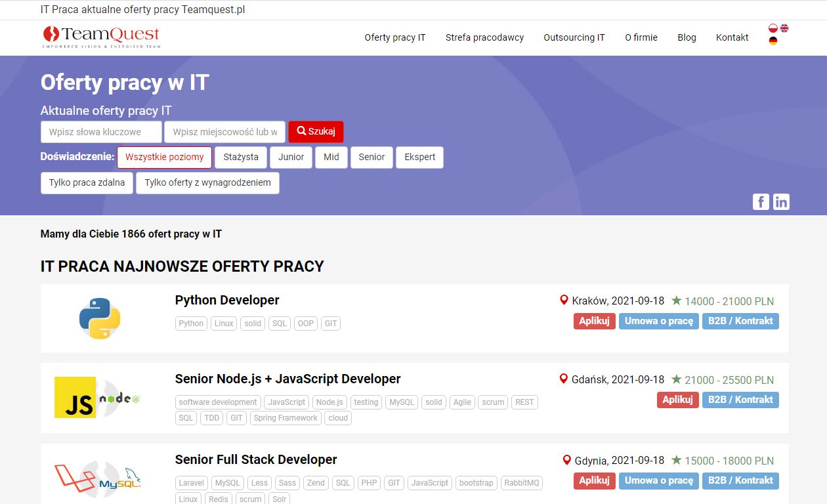Click the Redis tag
The image size is (827, 504).
pos(219,499)
